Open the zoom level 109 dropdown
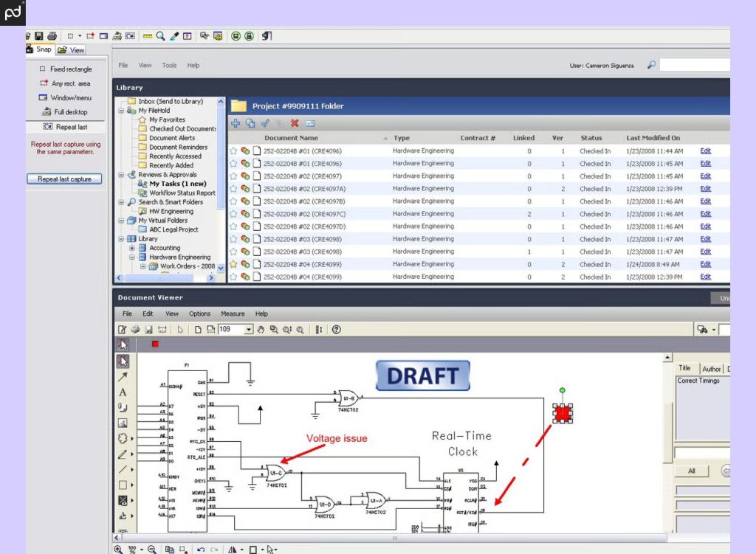This screenshot has height=554, width=756. tap(248, 330)
